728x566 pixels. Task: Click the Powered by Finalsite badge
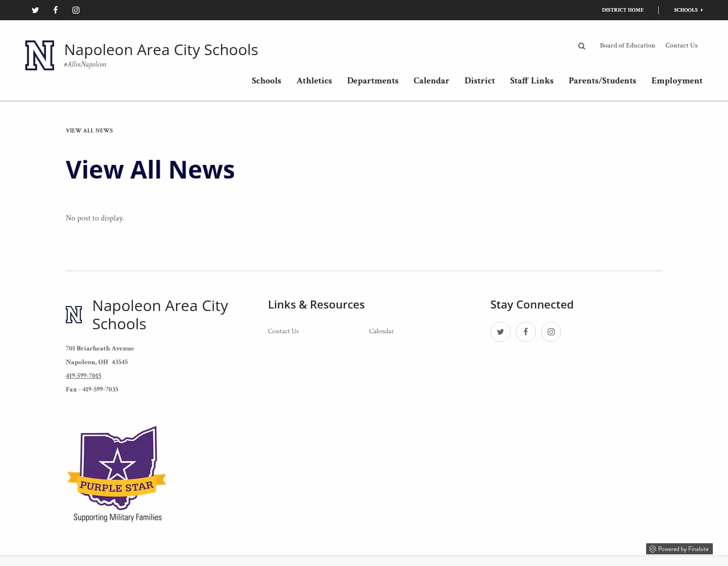(x=679, y=549)
